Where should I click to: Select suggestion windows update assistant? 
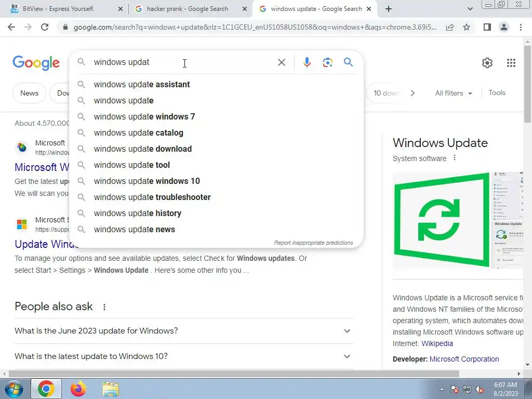click(x=216, y=85)
